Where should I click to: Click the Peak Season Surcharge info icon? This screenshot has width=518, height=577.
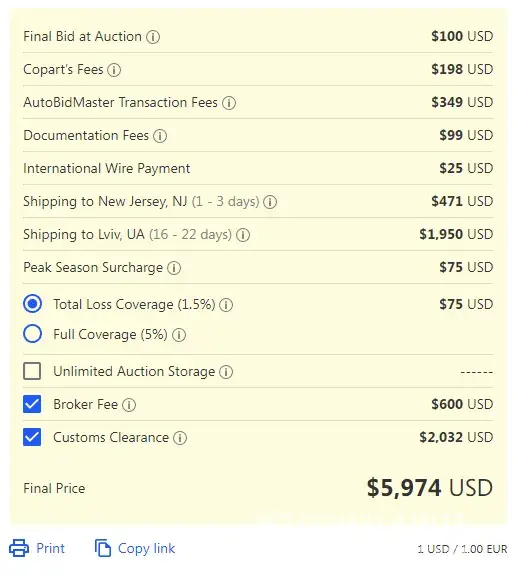[174, 268]
